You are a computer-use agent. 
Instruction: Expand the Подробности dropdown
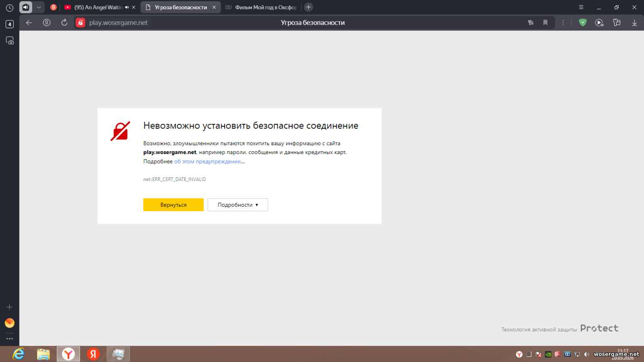[x=237, y=205]
